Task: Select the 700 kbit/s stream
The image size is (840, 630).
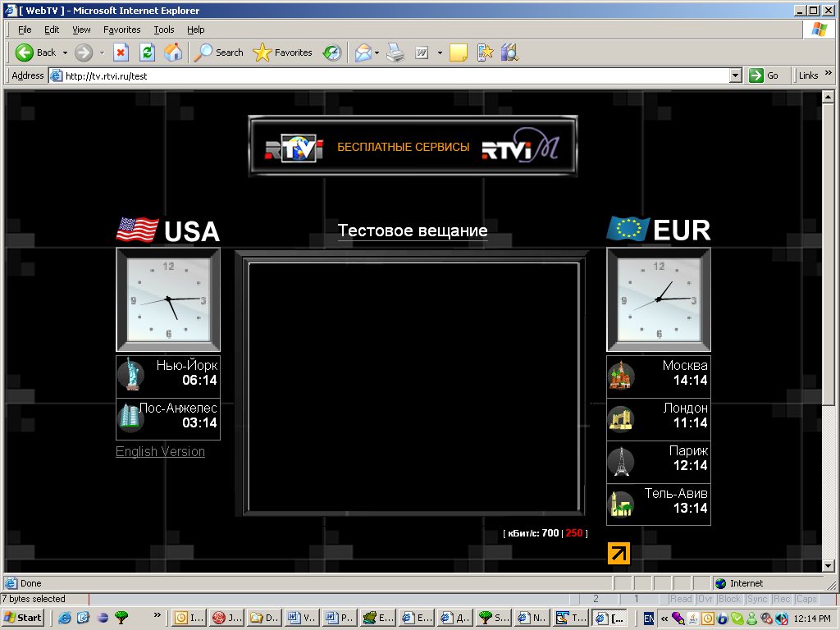Action: click(550, 533)
